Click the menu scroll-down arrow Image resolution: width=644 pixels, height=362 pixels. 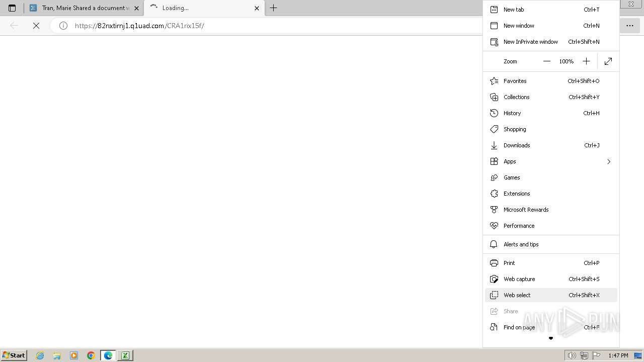tap(551, 338)
